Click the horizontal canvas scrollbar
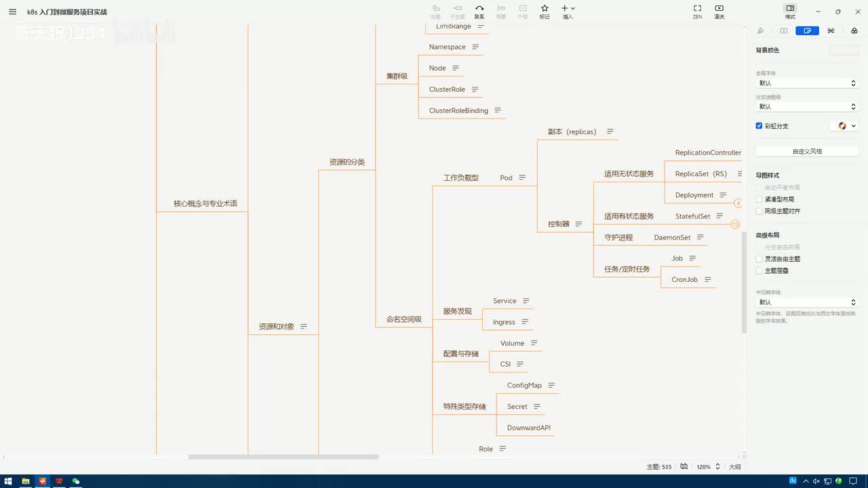Viewport: 868px width, 488px height. tap(283, 457)
